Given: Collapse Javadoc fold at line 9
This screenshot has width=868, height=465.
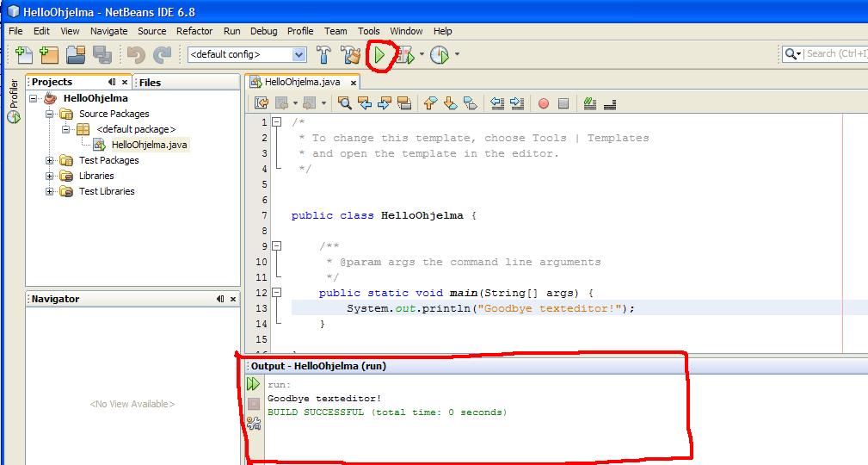Looking at the screenshot, I should coord(276,246).
